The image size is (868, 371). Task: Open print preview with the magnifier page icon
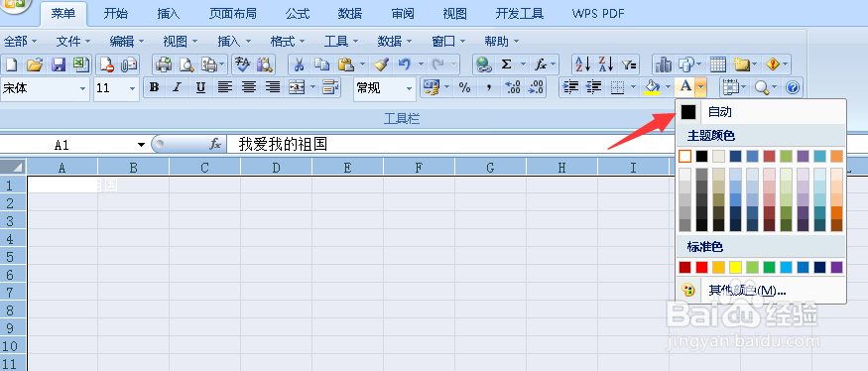[186, 64]
